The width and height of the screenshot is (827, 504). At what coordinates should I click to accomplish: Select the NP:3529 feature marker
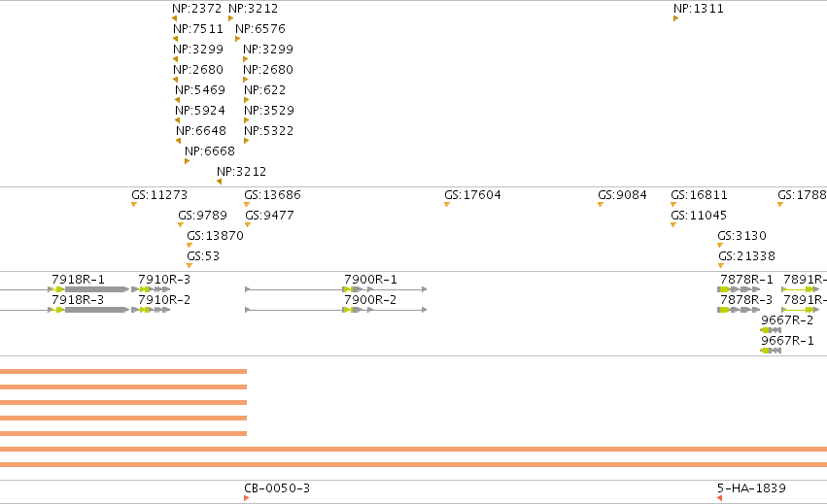pyautogui.click(x=246, y=120)
